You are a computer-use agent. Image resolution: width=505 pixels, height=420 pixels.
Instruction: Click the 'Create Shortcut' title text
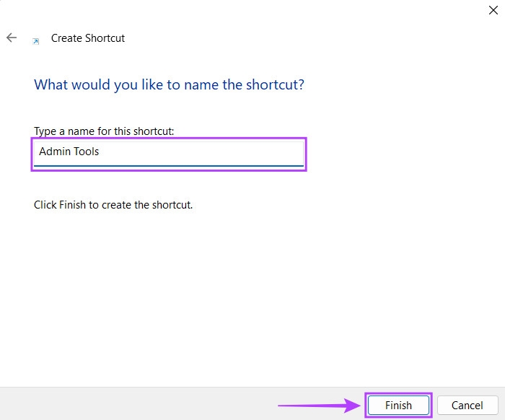88,38
